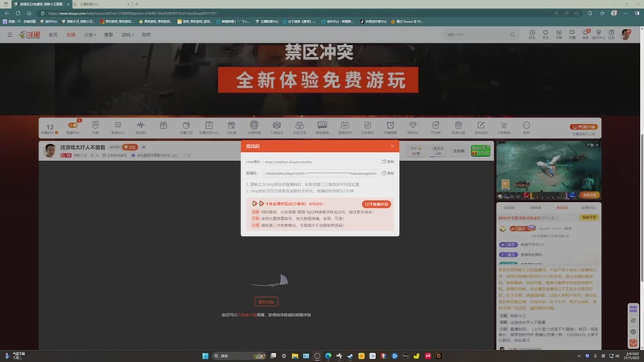Viewport: 644px width, 362px height.
Task: Click the orange reload button in the player
Action: point(266,302)
